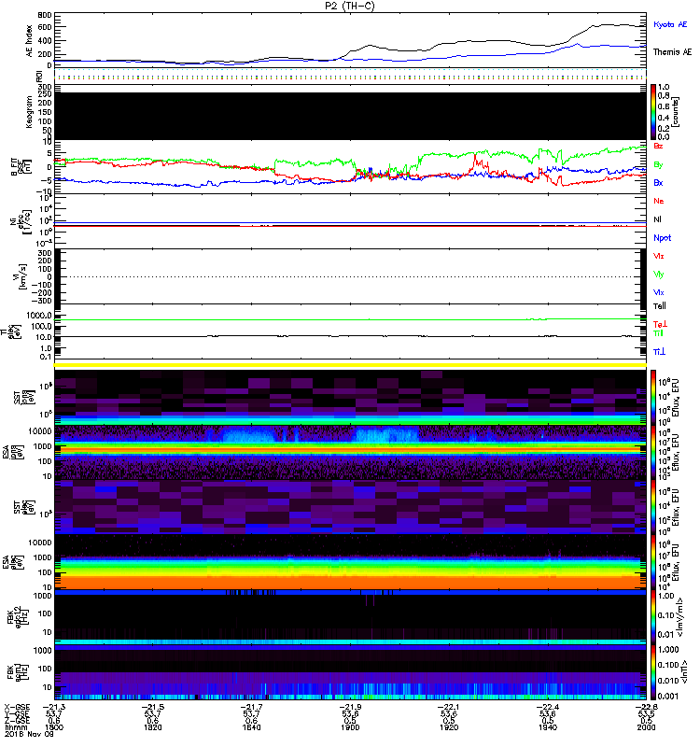Click the 1940 time tick label

tap(548, 727)
